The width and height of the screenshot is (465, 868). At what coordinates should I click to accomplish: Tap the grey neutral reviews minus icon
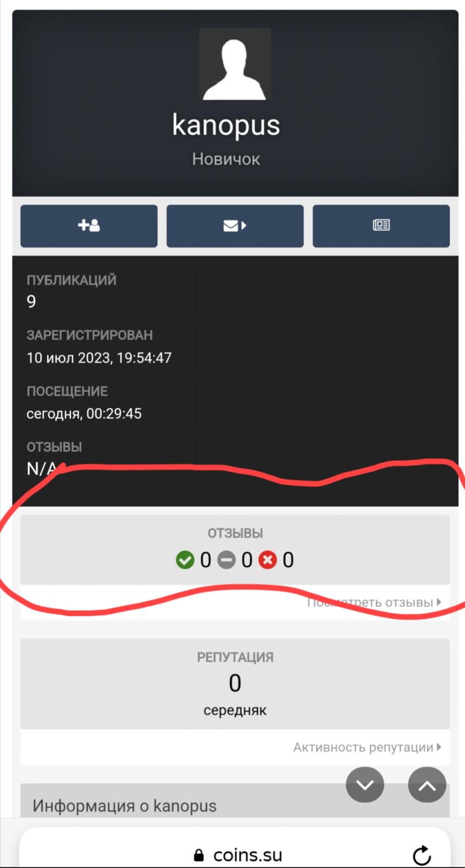point(227,560)
